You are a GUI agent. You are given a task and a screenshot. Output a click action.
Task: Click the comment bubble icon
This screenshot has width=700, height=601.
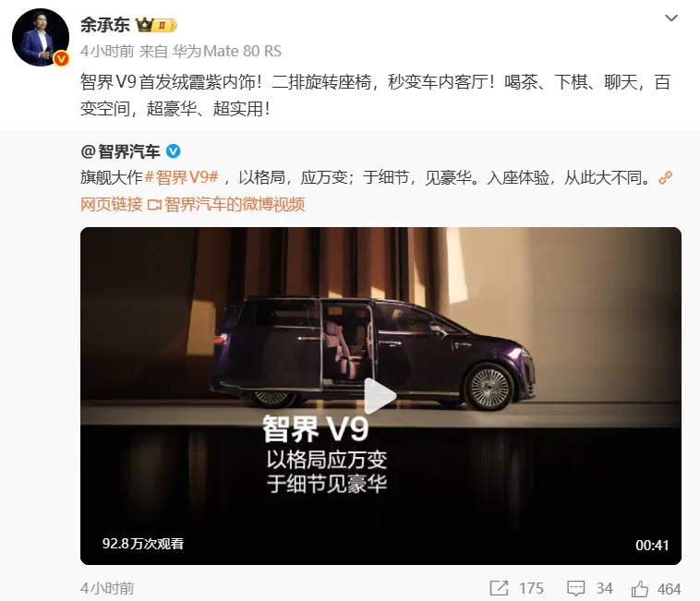click(575, 588)
